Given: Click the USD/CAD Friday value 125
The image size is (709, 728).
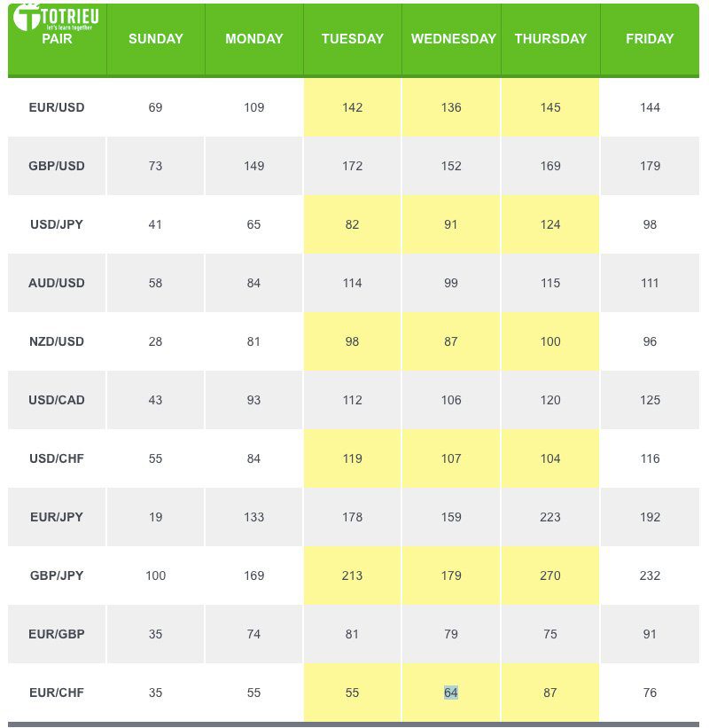Looking at the screenshot, I should [650, 400].
